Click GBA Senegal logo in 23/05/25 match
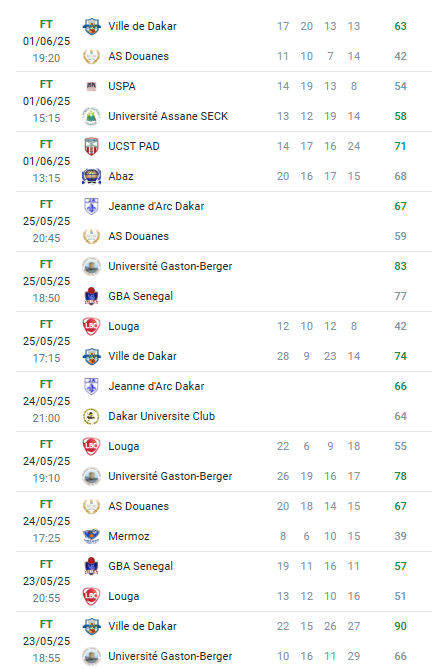This screenshot has height=669, width=432. click(x=91, y=566)
